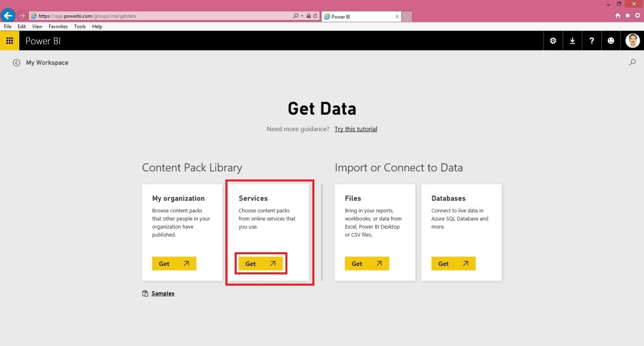Open the Try this tutorial link

[355, 129]
